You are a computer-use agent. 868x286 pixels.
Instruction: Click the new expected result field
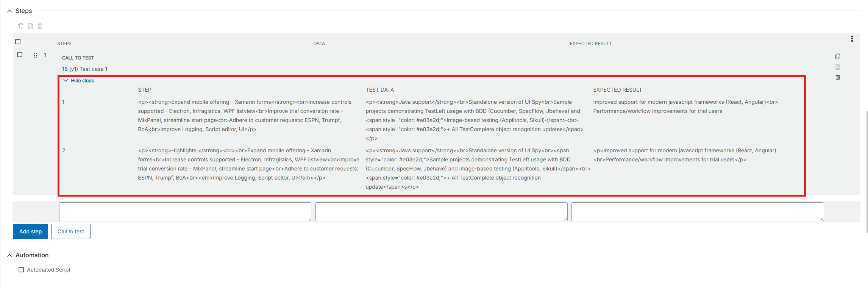point(697,211)
